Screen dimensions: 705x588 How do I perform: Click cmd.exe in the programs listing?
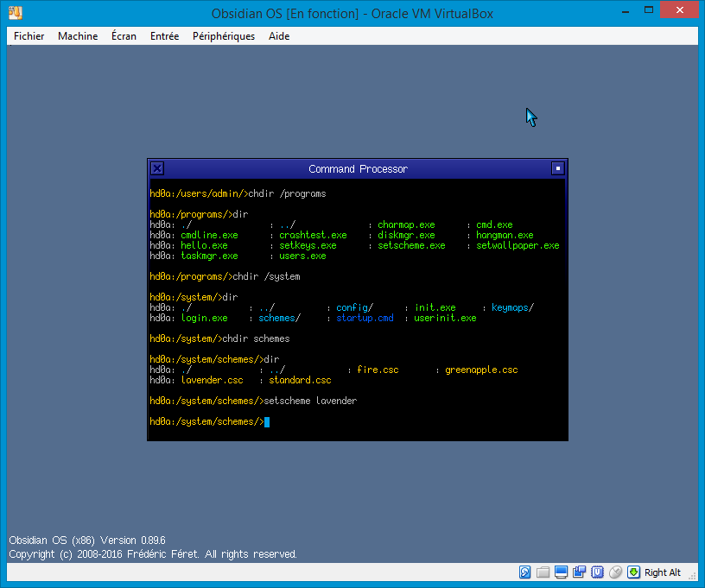tap(494, 224)
